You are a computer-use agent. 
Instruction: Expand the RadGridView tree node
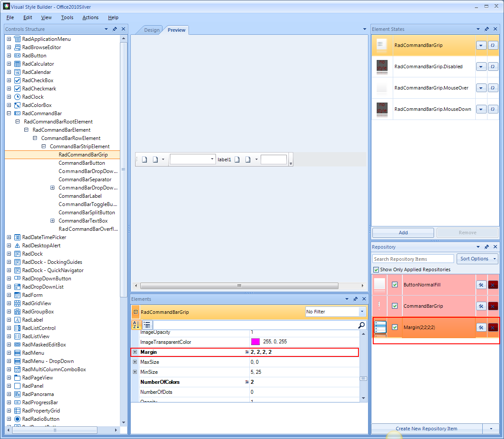click(x=9, y=303)
